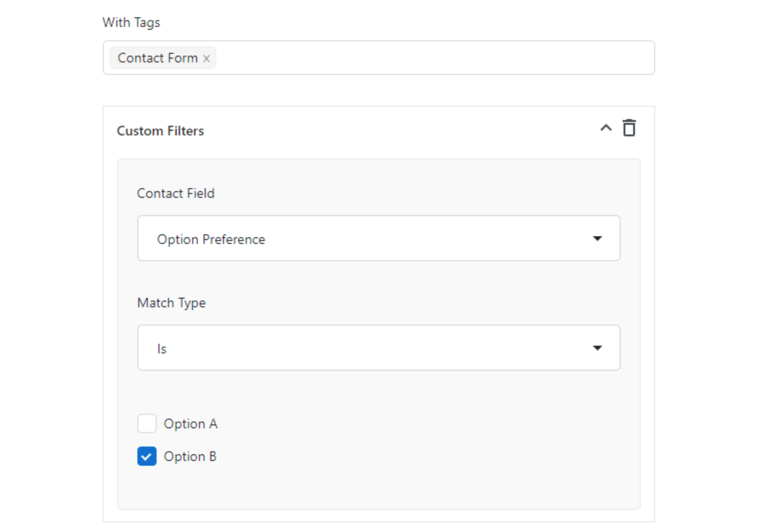
Task: Click the Contact Field label
Action: [x=176, y=193]
